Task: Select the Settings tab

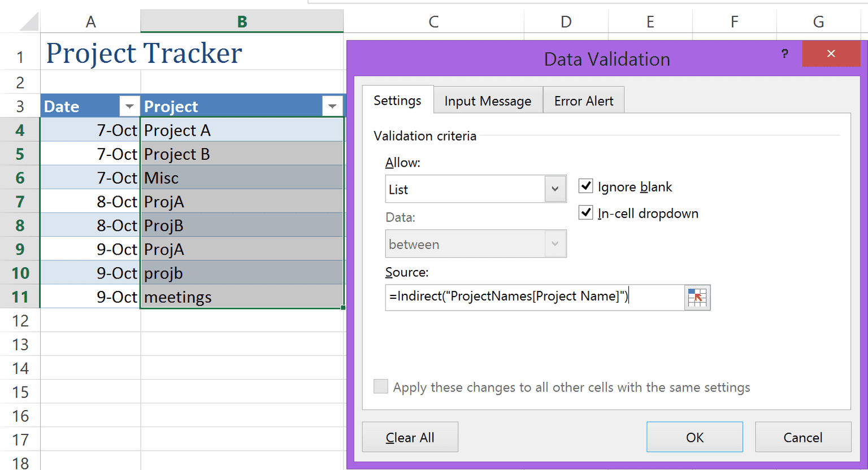Action: coord(397,100)
